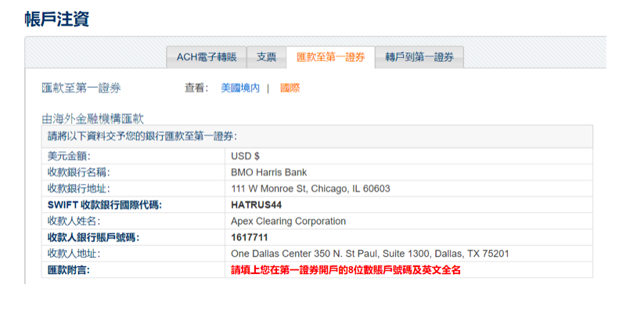644x310 pixels.
Task: Click the Apex Clearing Corporation value
Action: click(288, 222)
